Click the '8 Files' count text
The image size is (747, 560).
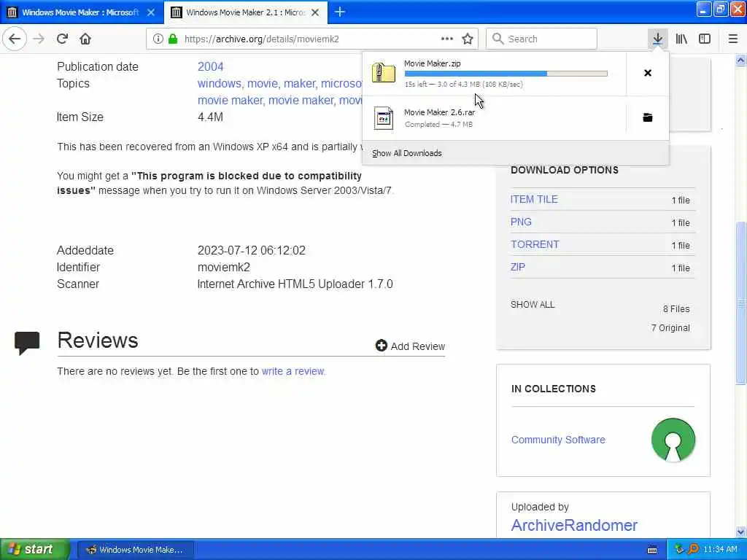click(676, 309)
